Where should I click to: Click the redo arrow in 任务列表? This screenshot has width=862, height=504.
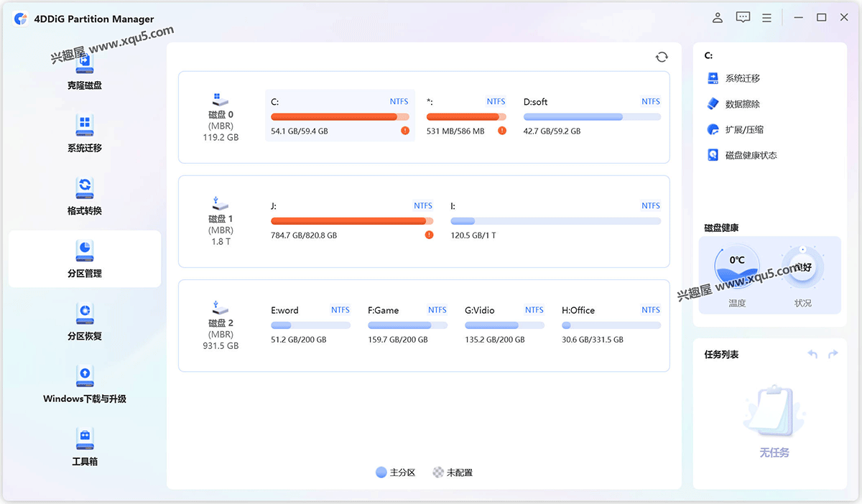pyautogui.click(x=833, y=354)
